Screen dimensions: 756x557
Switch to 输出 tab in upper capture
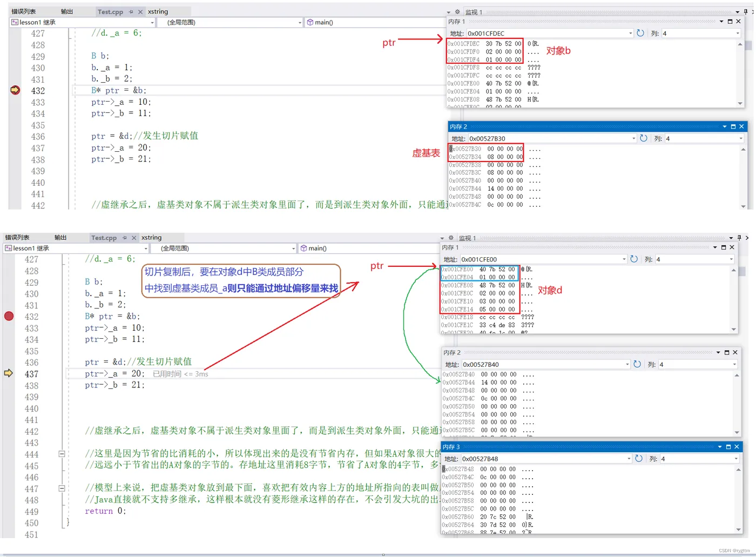[x=67, y=11]
